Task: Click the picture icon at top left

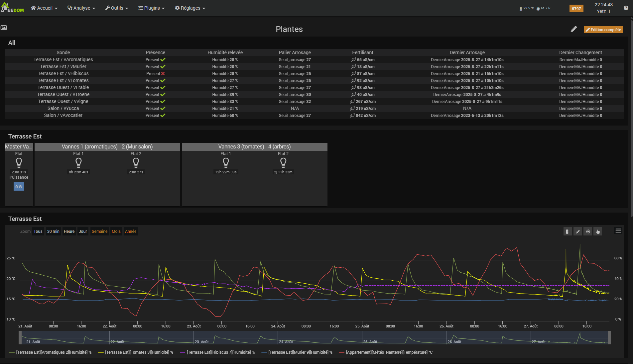Action: (x=4, y=28)
